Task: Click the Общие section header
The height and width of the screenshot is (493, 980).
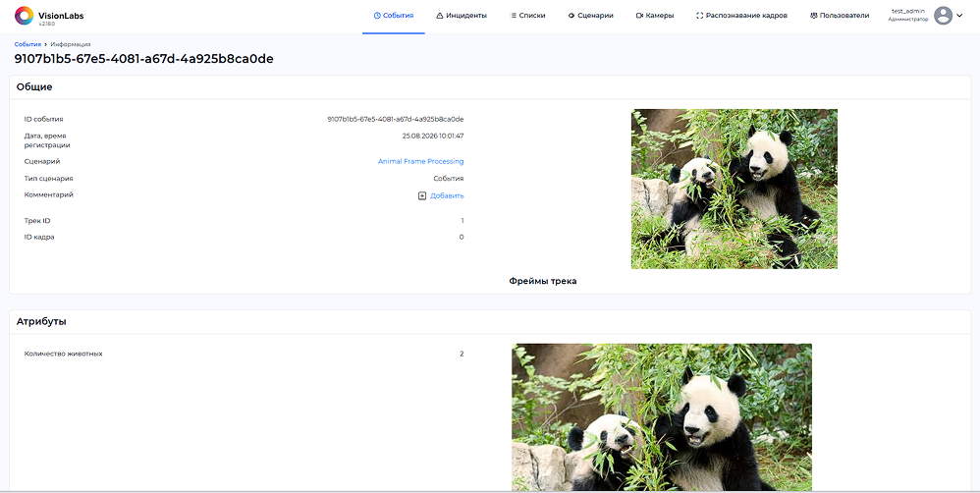Action: 34,86
